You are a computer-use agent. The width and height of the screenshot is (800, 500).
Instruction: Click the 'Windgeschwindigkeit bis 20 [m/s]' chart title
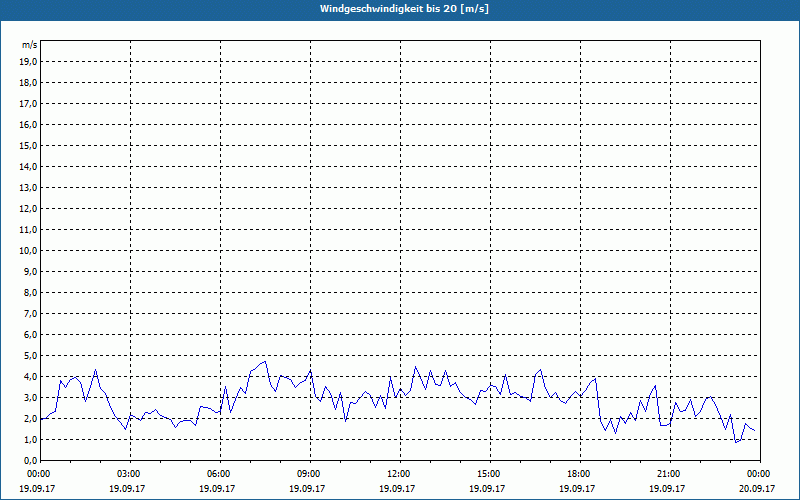(x=404, y=9)
